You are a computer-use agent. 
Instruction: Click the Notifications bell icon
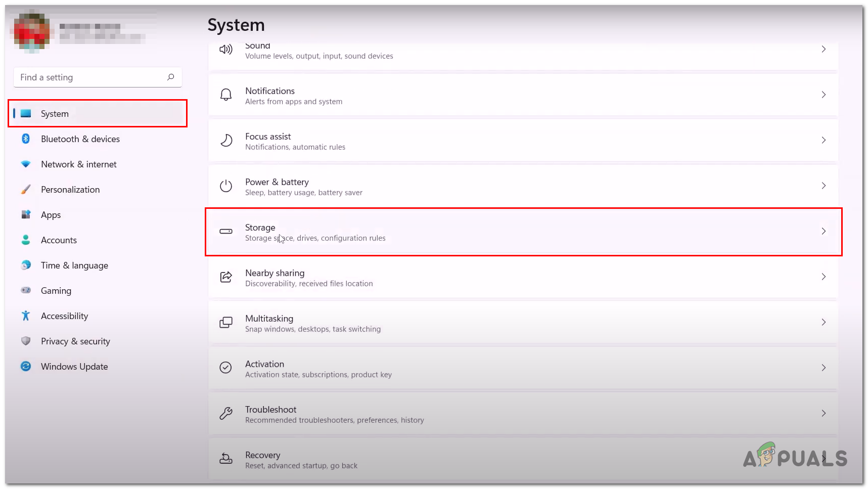pos(226,95)
